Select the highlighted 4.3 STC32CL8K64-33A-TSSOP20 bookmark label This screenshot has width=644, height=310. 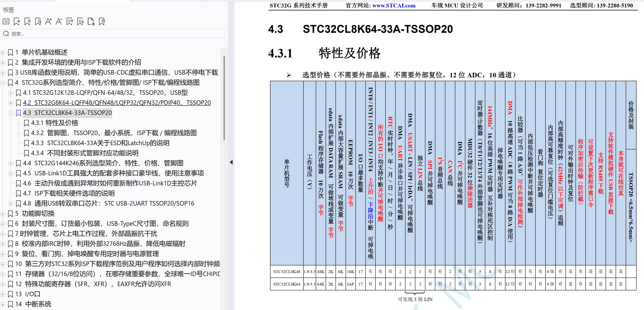tap(67, 113)
